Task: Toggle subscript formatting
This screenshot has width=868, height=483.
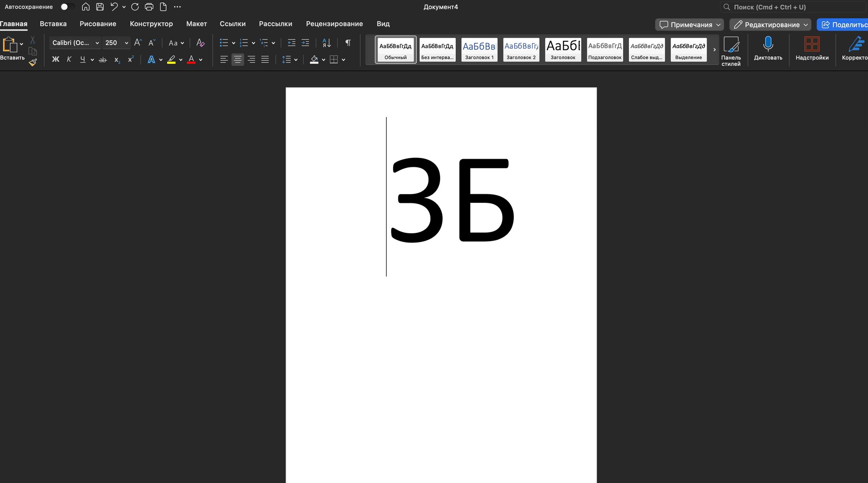Action: (117, 60)
